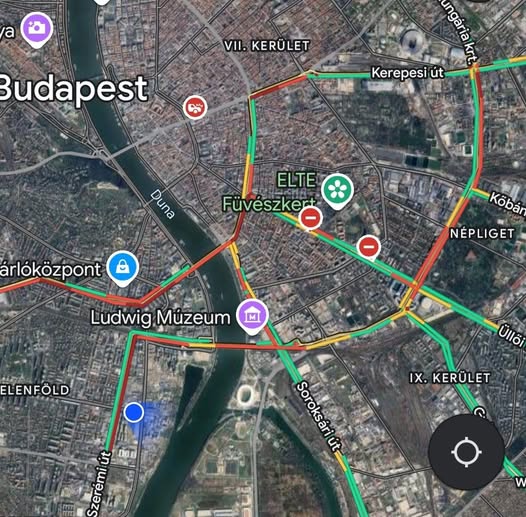Select the IX. KERÜLET district label
This screenshot has height=517, width=526.
point(450,378)
